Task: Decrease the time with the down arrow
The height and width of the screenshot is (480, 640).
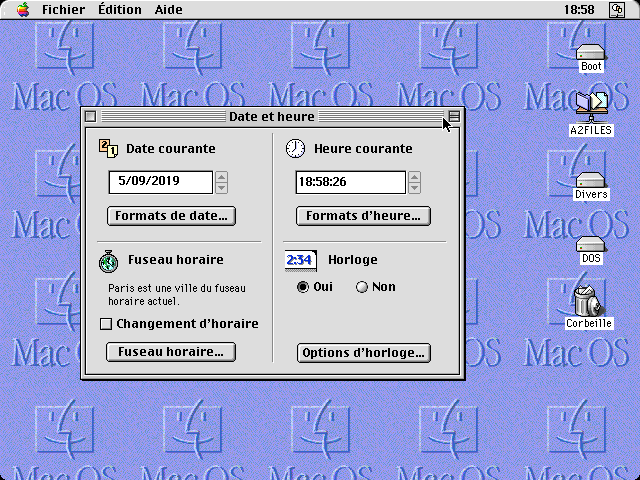Action: 414,188
